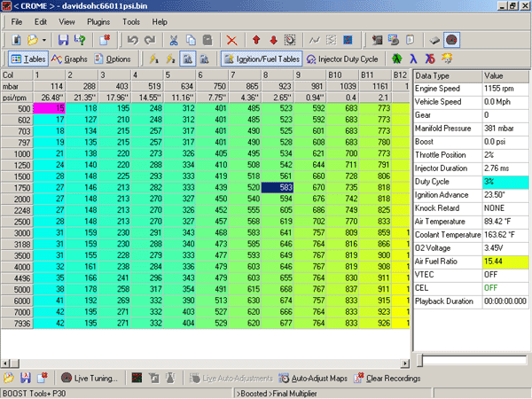Click the Save file icon
The width and height of the screenshot is (532, 399).
pos(64,40)
